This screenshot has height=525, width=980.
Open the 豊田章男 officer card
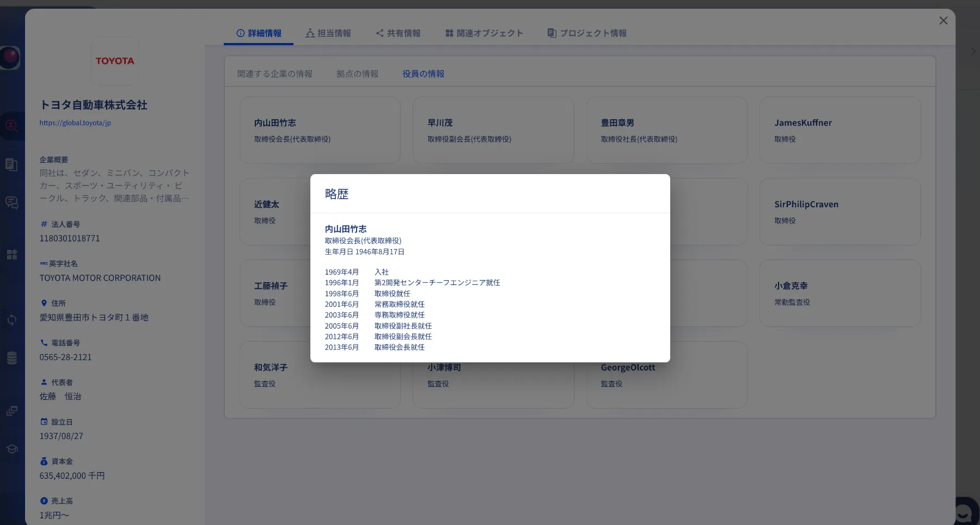pyautogui.click(x=667, y=130)
